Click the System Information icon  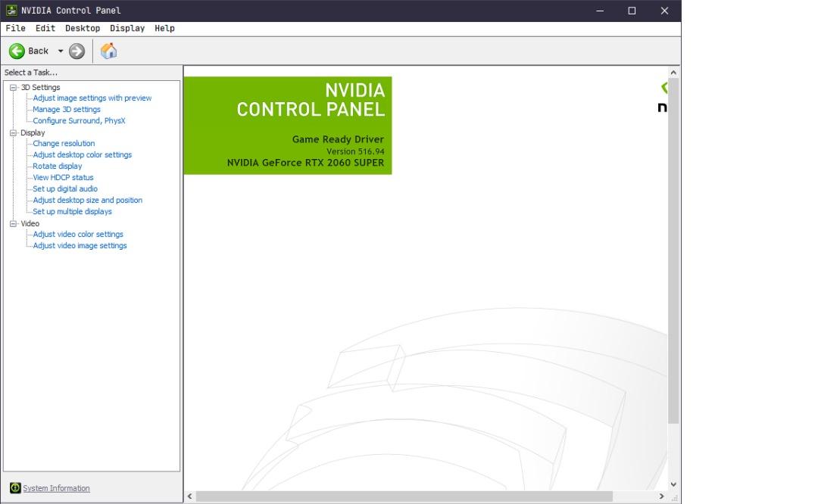click(15, 488)
